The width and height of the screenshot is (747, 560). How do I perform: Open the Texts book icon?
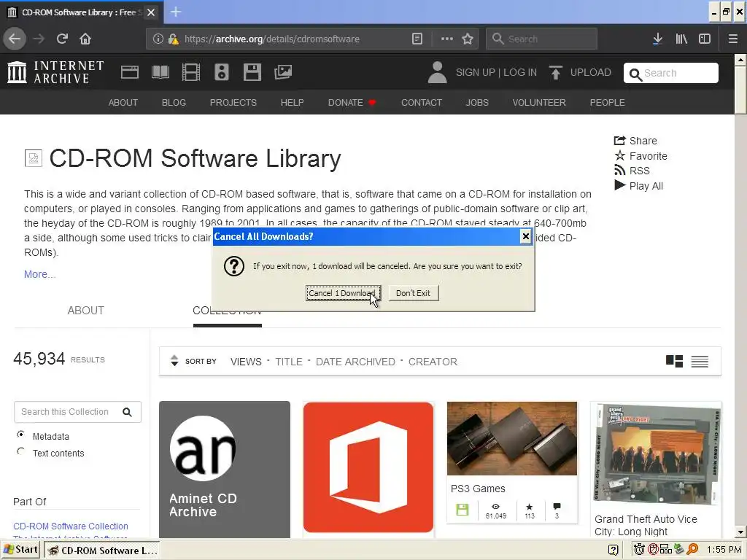tap(160, 72)
